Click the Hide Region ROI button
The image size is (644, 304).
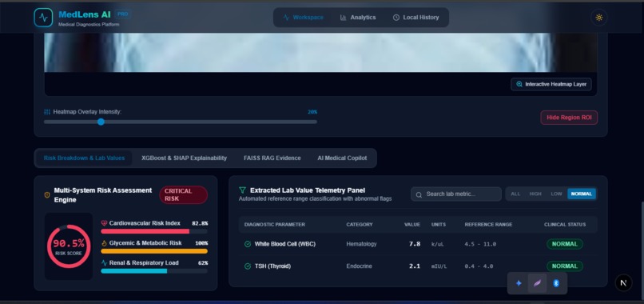[569, 118]
